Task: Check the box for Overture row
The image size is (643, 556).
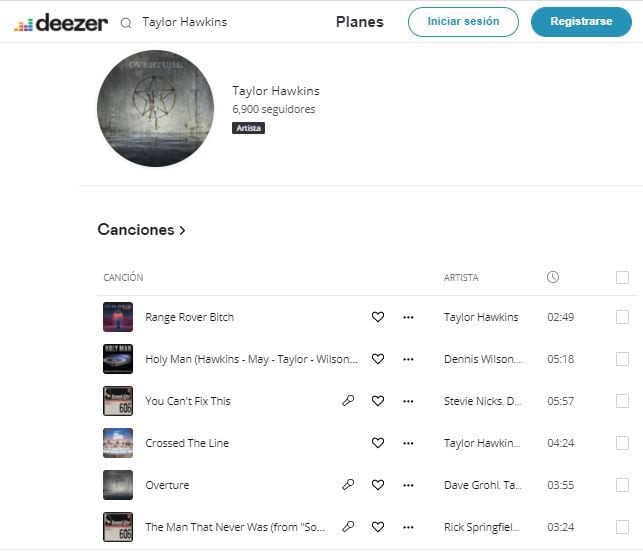Action: point(622,485)
